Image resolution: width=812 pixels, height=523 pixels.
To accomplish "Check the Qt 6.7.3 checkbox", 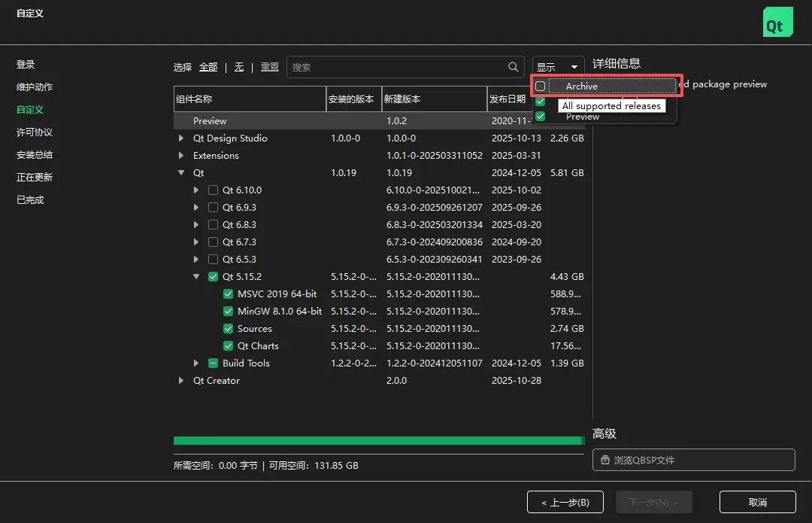I will point(213,242).
